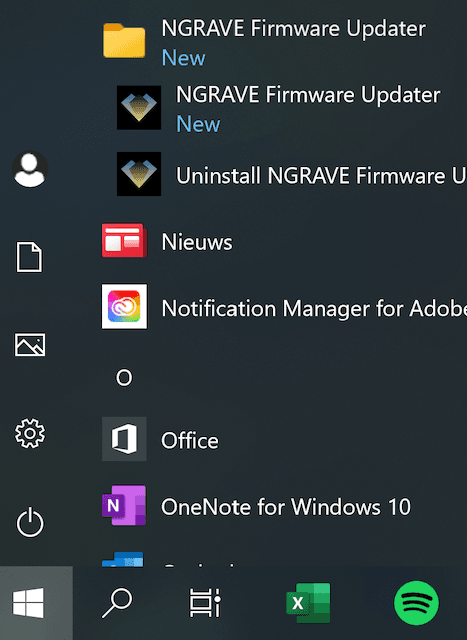Open Settings via the gear icon
The height and width of the screenshot is (640, 467).
30,433
